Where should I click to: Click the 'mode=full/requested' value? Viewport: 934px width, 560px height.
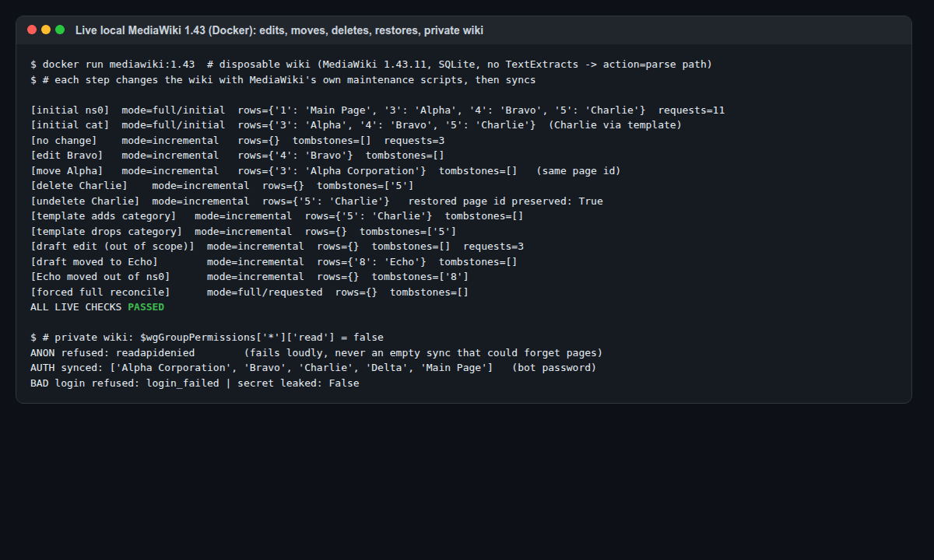(265, 292)
